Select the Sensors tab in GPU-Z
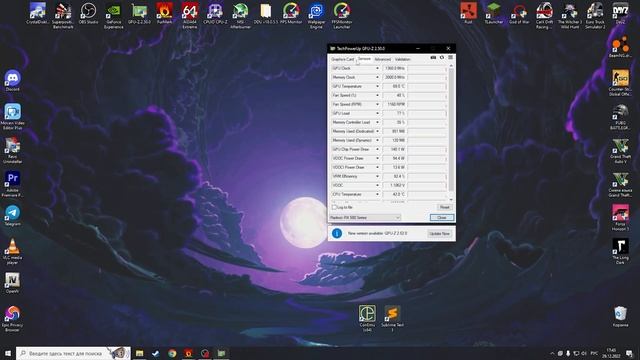Viewport: 640px width, 360px height. click(x=364, y=59)
